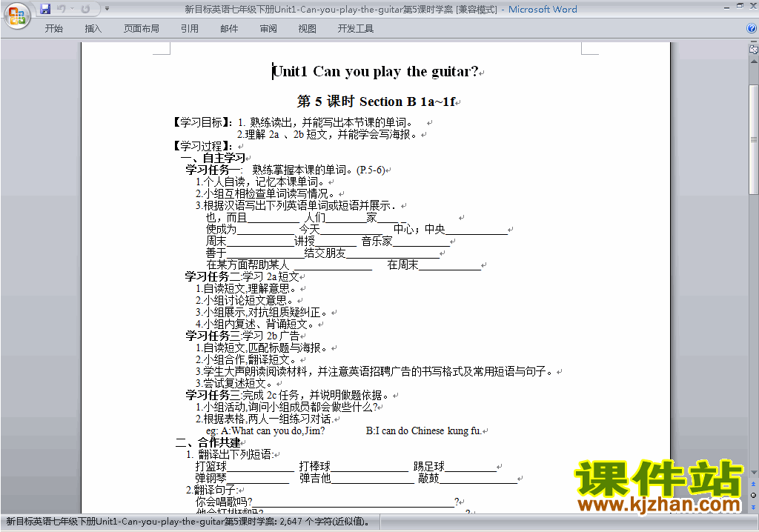
Task: Switch to the 页面布局 tab
Action: coord(141,29)
